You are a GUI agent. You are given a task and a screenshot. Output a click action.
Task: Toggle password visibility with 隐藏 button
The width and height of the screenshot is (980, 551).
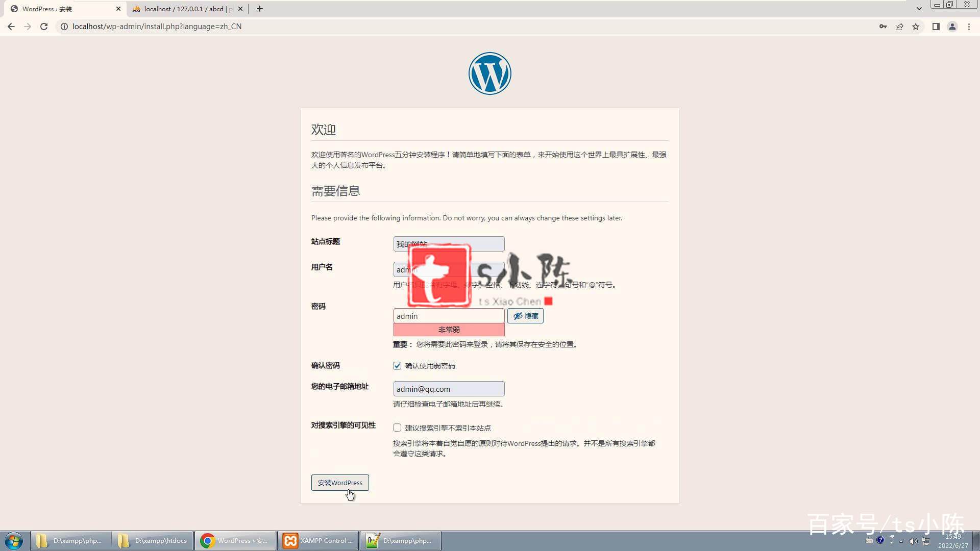coord(525,316)
